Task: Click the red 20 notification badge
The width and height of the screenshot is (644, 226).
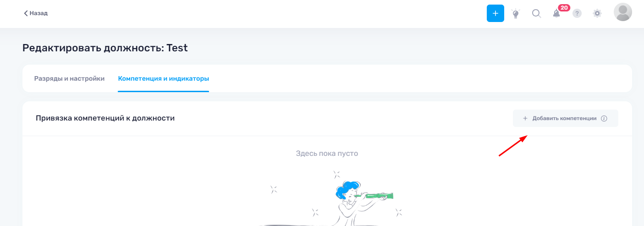Action: coord(564,8)
